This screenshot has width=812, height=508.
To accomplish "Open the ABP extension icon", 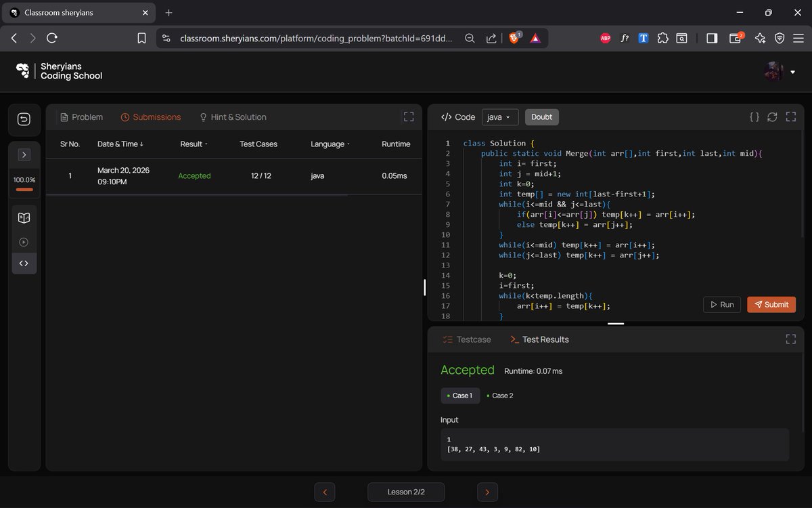I will 606,39.
